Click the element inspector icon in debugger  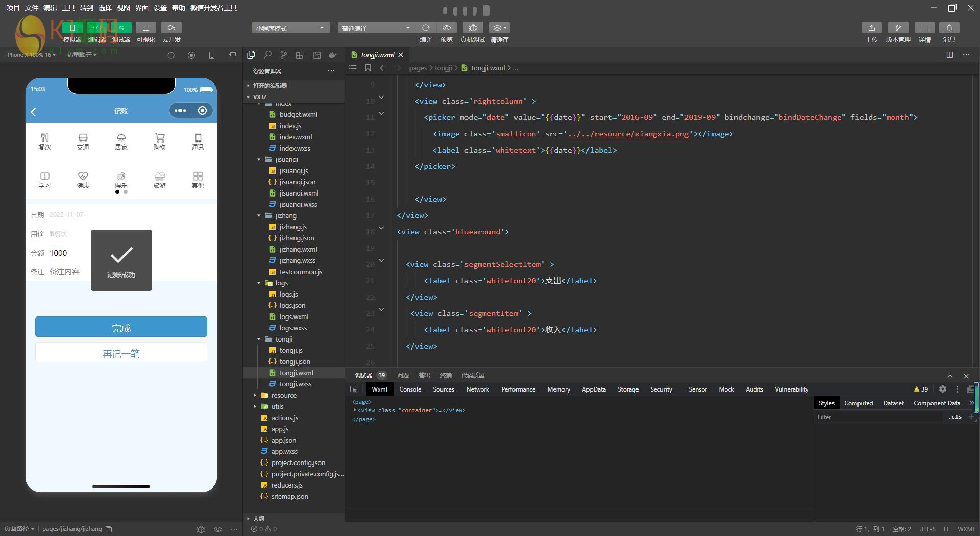pos(354,389)
